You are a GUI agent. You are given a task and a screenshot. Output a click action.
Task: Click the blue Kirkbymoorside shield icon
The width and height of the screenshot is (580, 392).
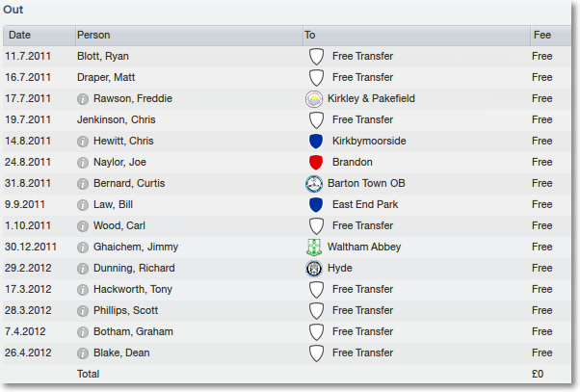coord(316,142)
